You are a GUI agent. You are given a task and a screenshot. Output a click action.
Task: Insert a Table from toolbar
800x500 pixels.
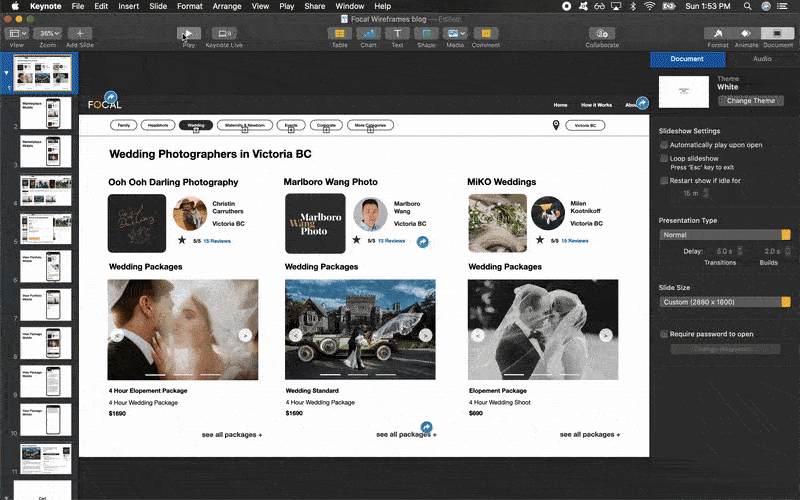[340, 33]
